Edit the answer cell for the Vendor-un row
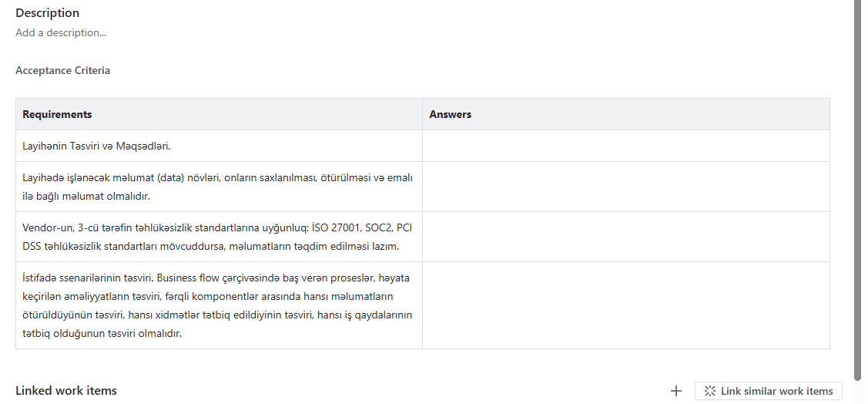This screenshot has height=404, width=868. pos(626,237)
